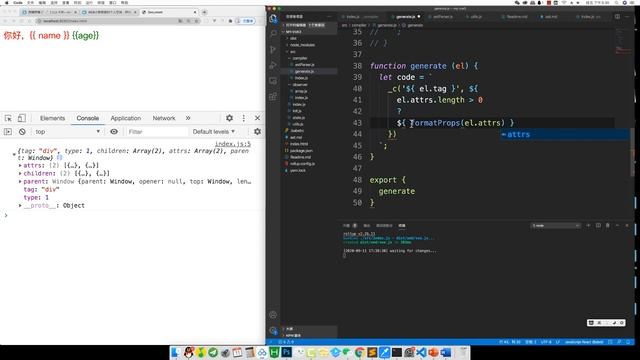Show more DevTools tabs chevron
640x360 pixels.
[x=188, y=118]
